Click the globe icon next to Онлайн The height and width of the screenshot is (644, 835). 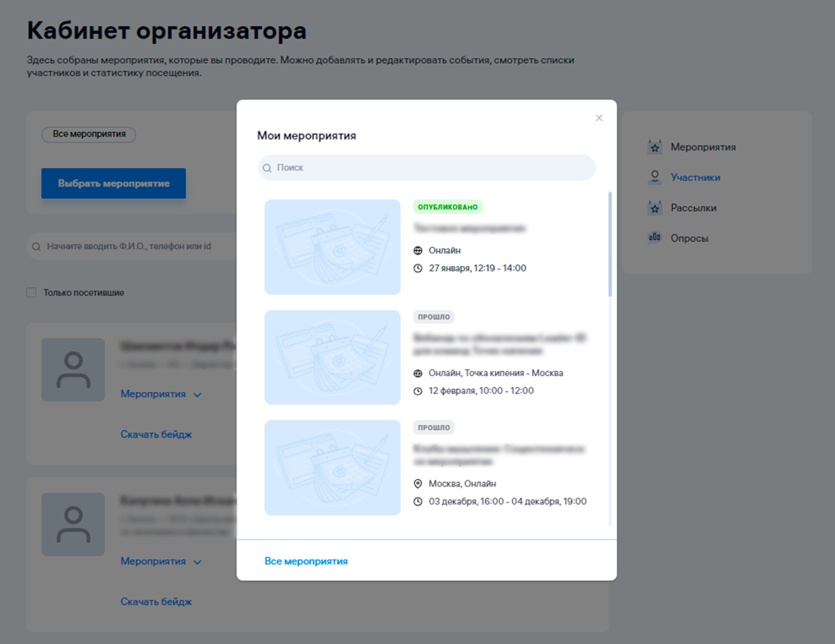tap(418, 250)
